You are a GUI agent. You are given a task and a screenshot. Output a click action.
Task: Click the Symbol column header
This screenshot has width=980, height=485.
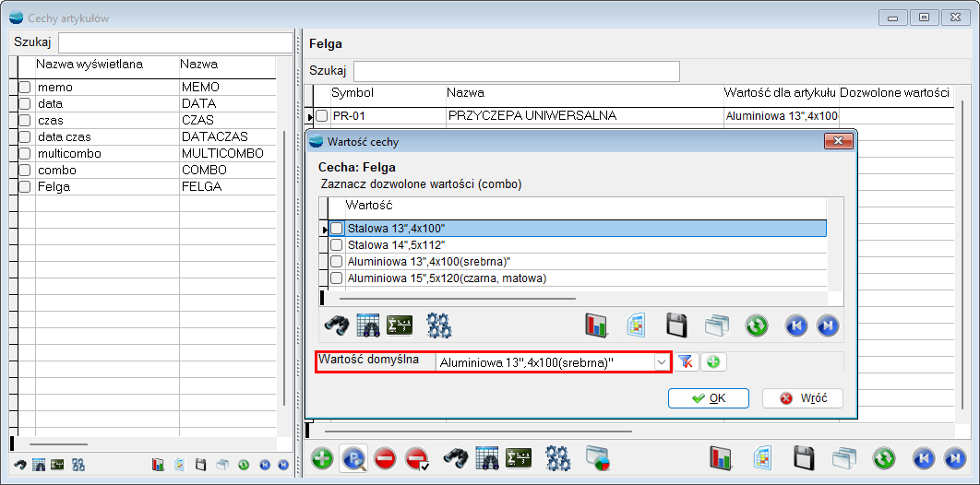353,93
